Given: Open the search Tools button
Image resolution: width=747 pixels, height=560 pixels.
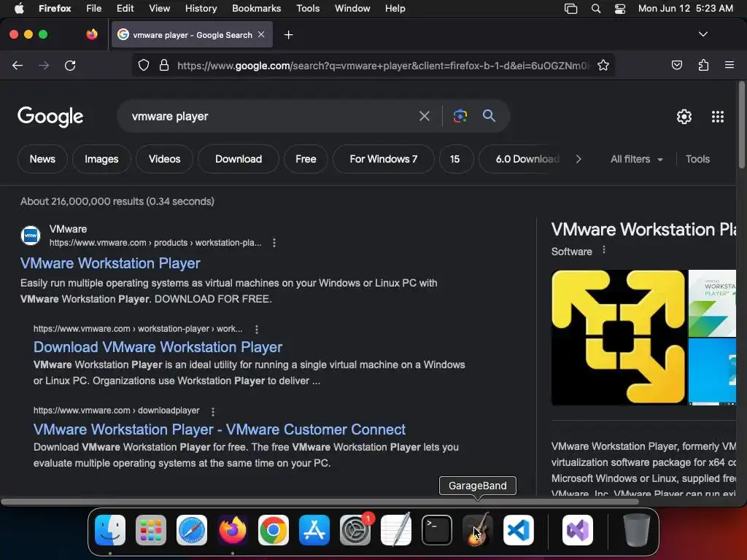Looking at the screenshot, I should (697, 159).
